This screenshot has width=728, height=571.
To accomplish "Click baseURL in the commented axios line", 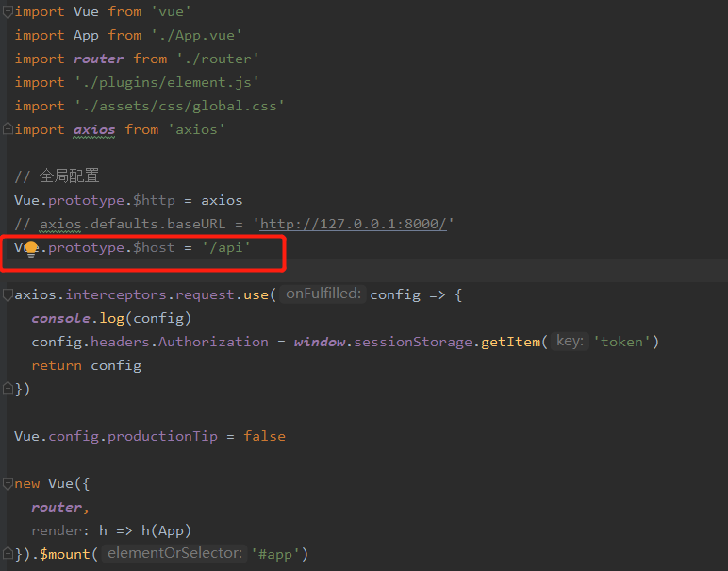I will pyautogui.click(x=196, y=224).
